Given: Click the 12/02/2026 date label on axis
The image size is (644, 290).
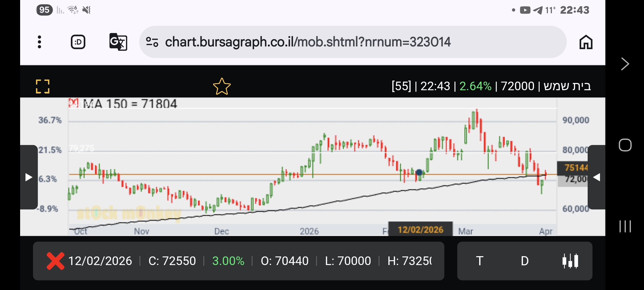Looking at the screenshot, I should pos(420,230).
